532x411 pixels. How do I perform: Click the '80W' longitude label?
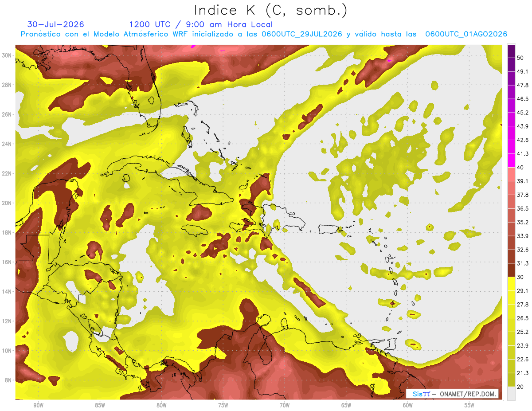(161, 405)
